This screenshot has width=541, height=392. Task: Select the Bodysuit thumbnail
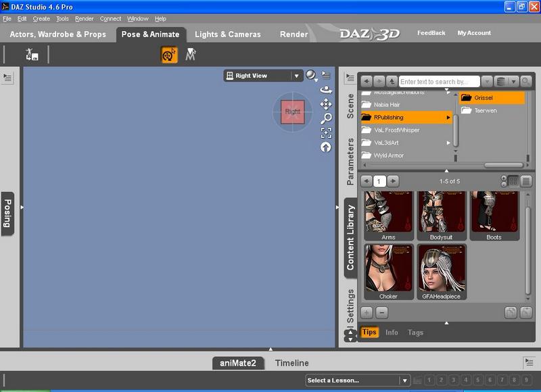(x=442, y=216)
